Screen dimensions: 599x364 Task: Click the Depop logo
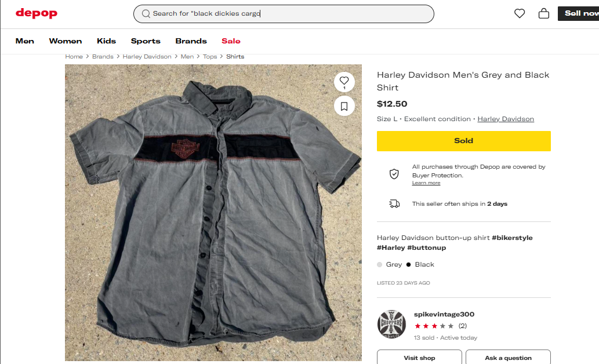[37, 13]
